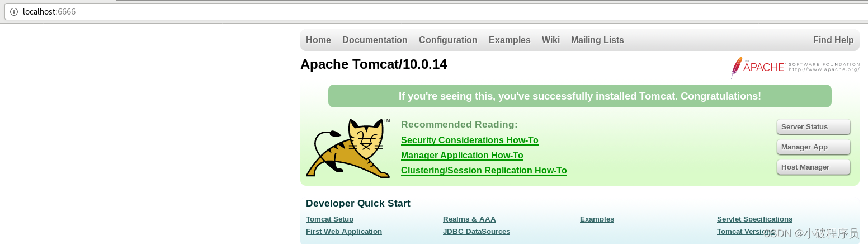868x244 pixels.
Task: Click the successfully installed Tomcat congratulations banner
Action: 580,96
